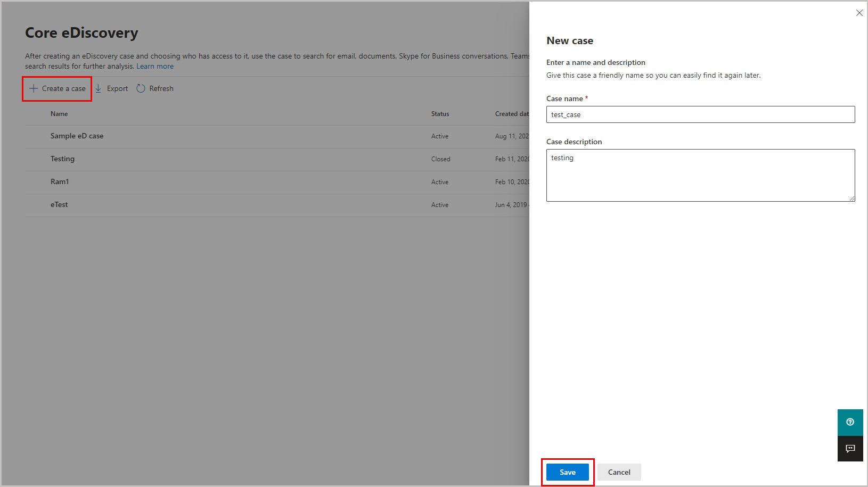Open the Learn more link
The image size is (868, 487).
[x=155, y=67]
